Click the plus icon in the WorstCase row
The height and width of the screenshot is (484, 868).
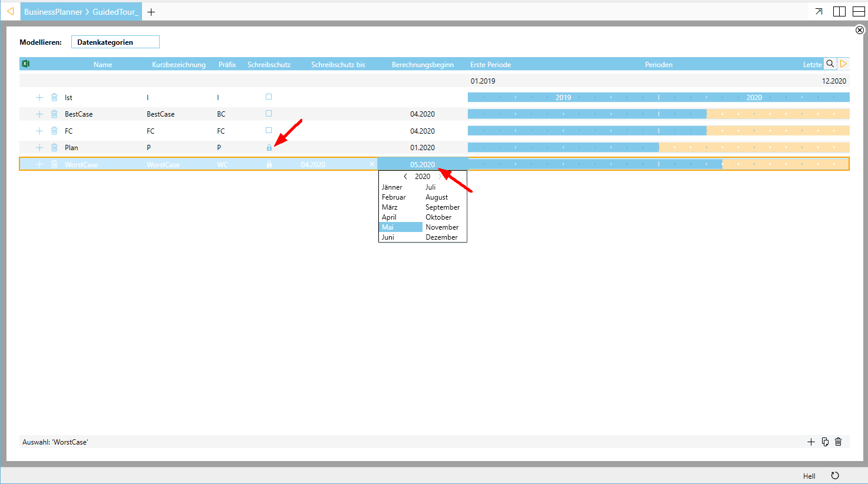pyautogui.click(x=39, y=164)
